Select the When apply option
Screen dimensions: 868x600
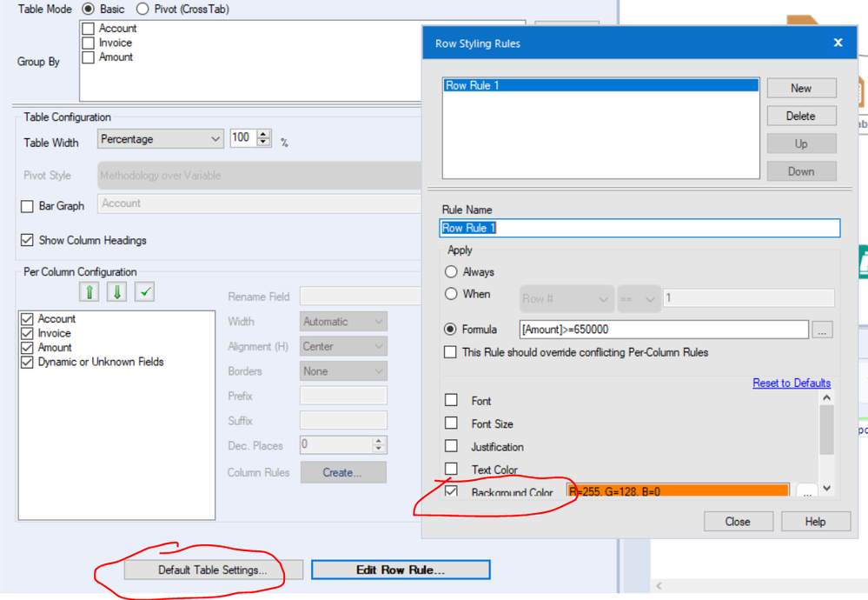451,294
